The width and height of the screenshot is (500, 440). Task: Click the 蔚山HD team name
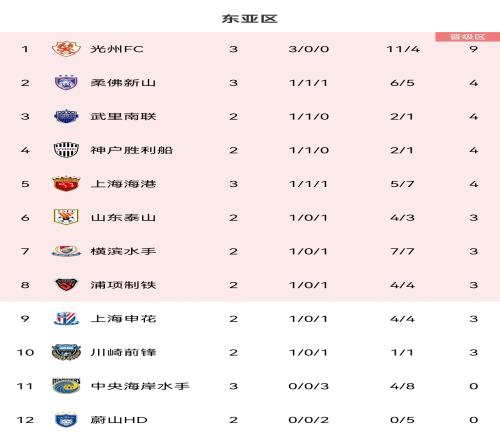[119, 419]
